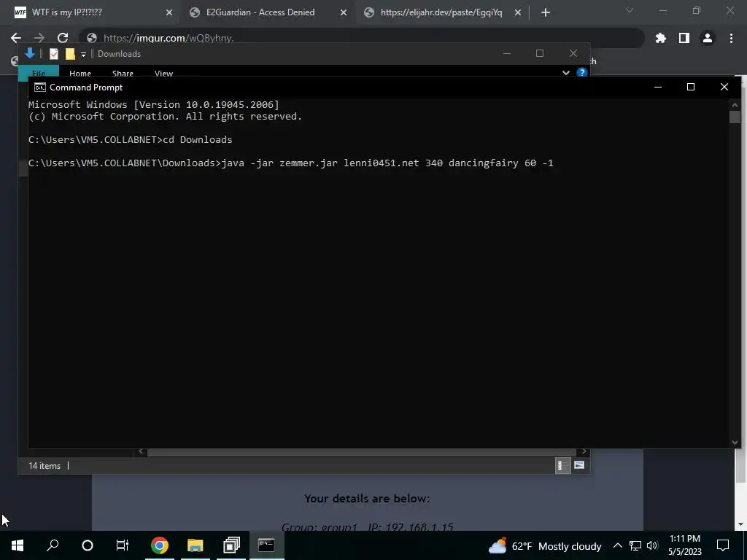Open clock showing 1:11 PM

click(x=684, y=545)
